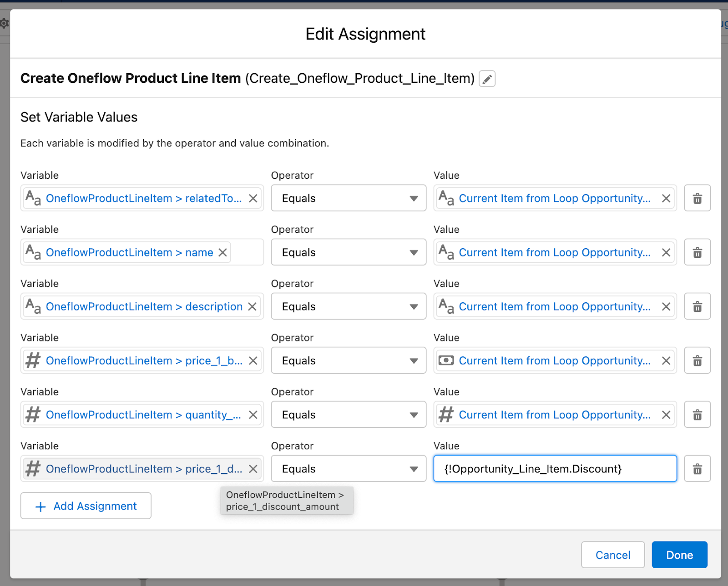Delete the relatedTo assignment with its trash icon
This screenshot has width=728, height=586.
[x=697, y=198]
